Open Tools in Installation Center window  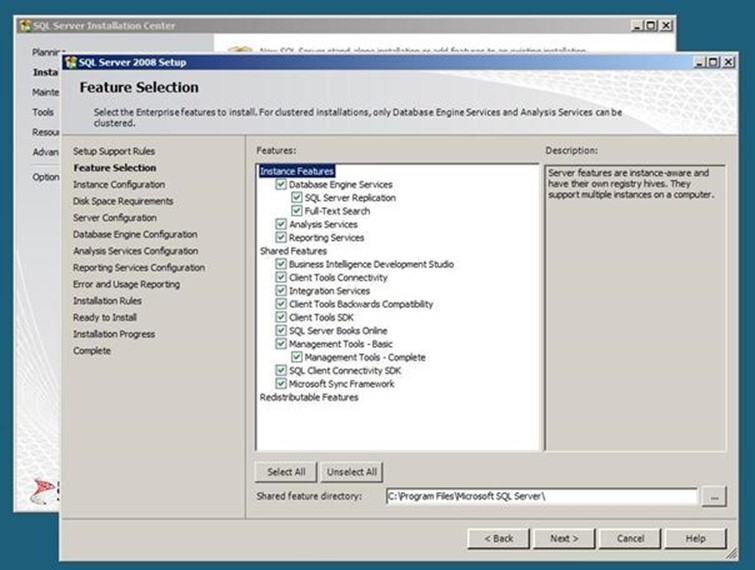43,112
